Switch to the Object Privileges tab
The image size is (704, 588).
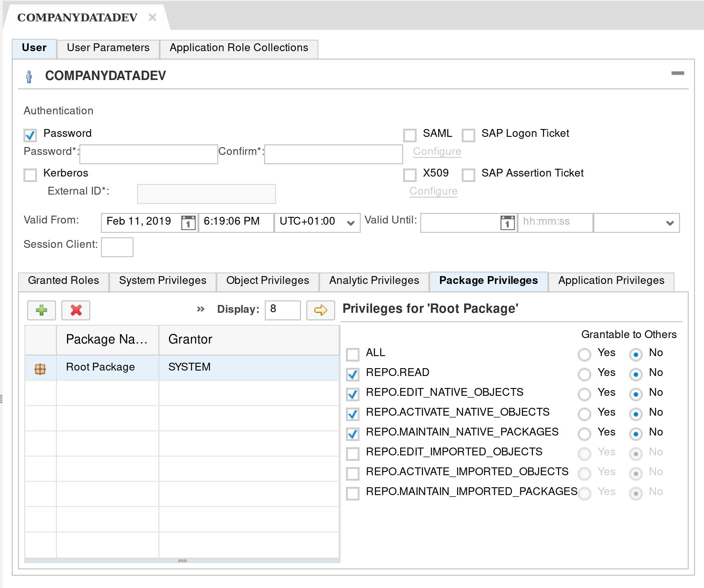tap(267, 280)
